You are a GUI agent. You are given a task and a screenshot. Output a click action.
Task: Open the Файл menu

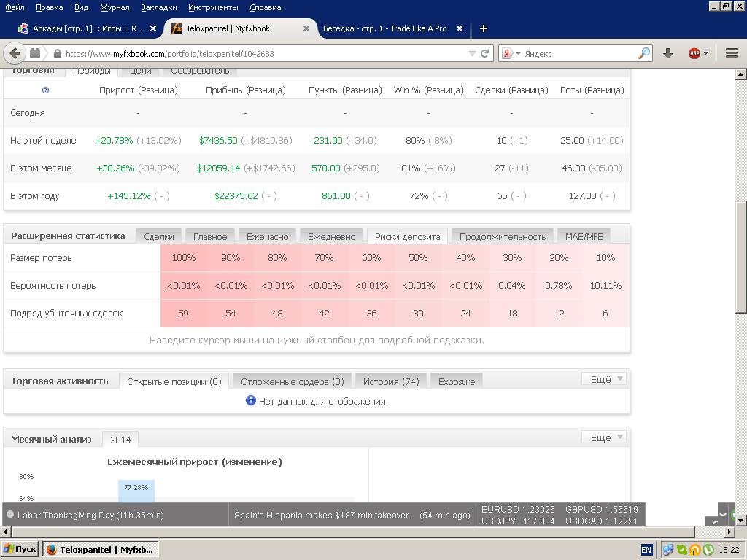(15, 7)
